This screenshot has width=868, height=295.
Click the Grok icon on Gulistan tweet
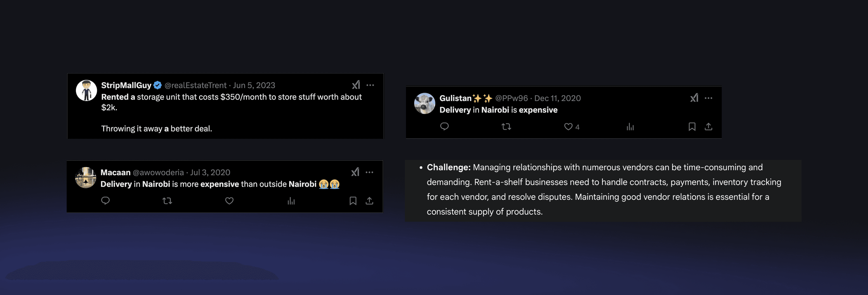[694, 98]
